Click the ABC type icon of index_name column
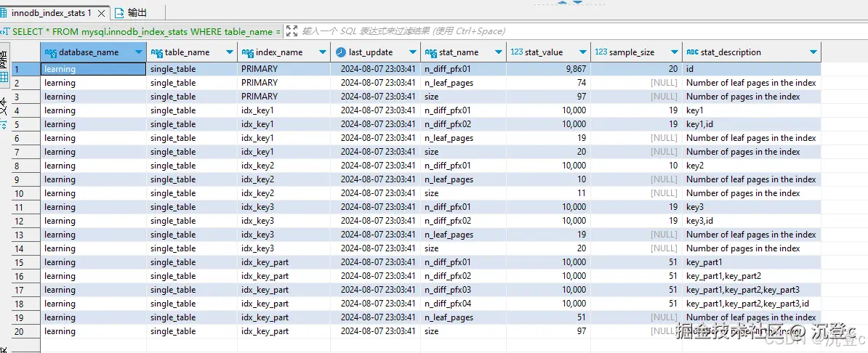Viewport: 868px width, 353px height. 247,52
